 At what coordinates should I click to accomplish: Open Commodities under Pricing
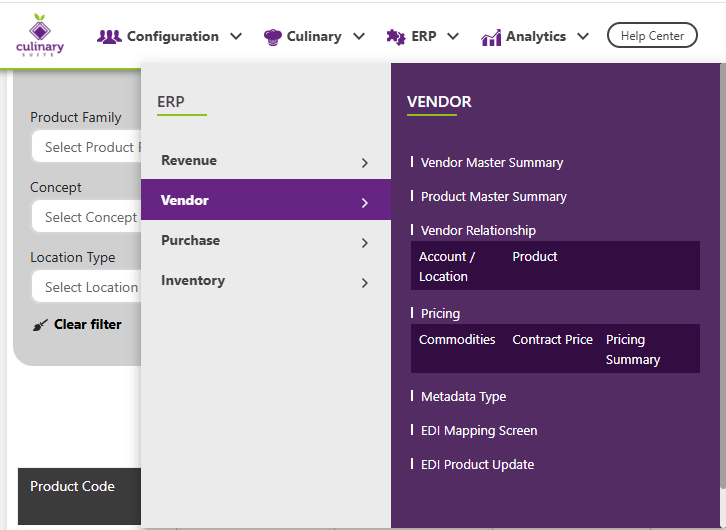pyautogui.click(x=457, y=339)
